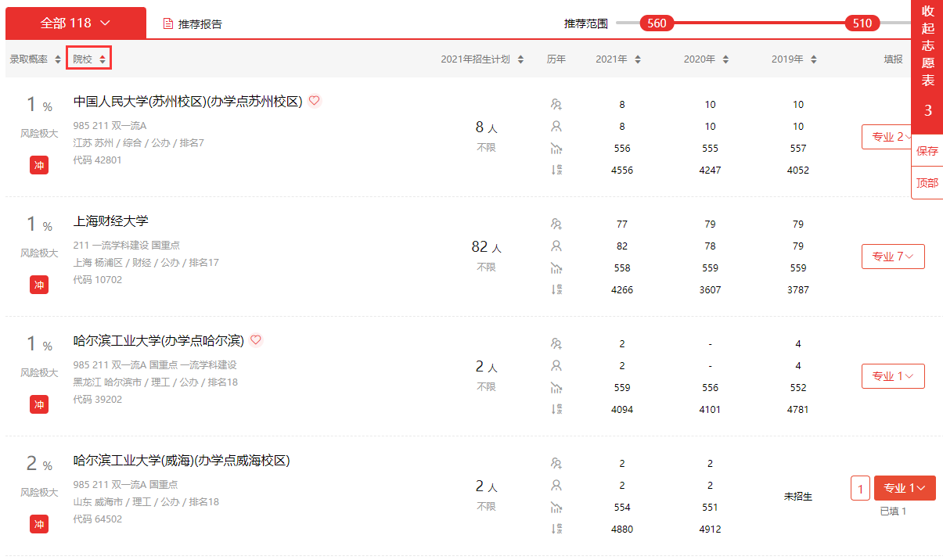
Task: Click the 推荐范围 label
Action: [586, 23]
